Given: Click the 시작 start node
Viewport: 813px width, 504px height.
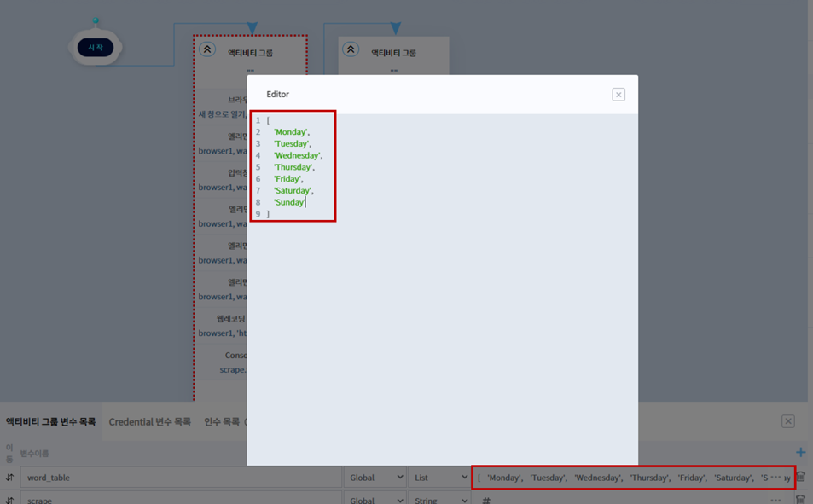Looking at the screenshot, I should pyautogui.click(x=96, y=47).
